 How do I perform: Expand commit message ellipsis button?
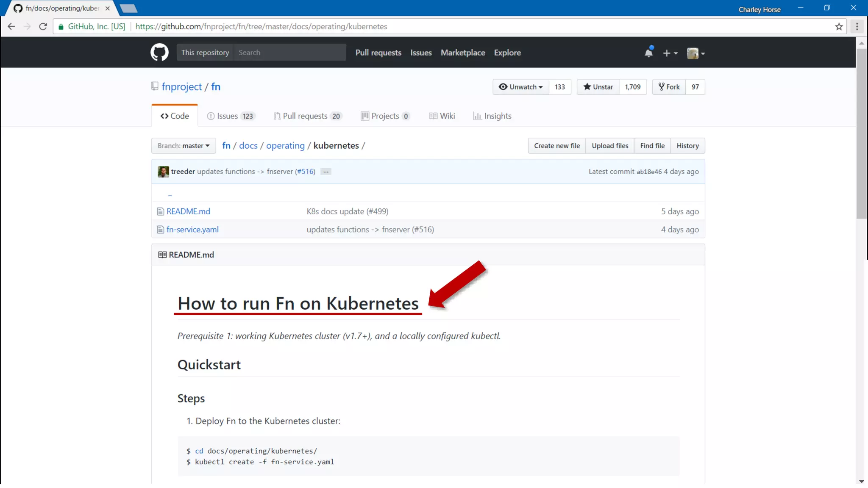tap(325, 172)
